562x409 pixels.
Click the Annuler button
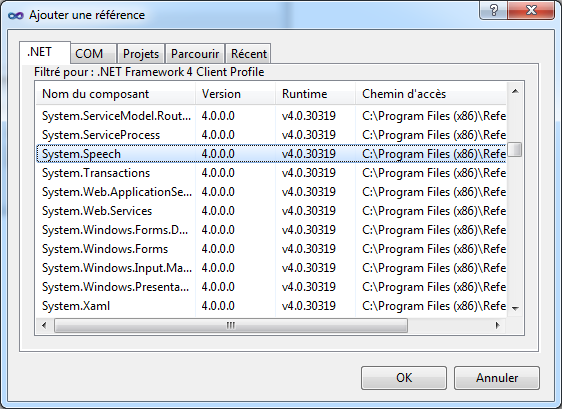(497, 378)
